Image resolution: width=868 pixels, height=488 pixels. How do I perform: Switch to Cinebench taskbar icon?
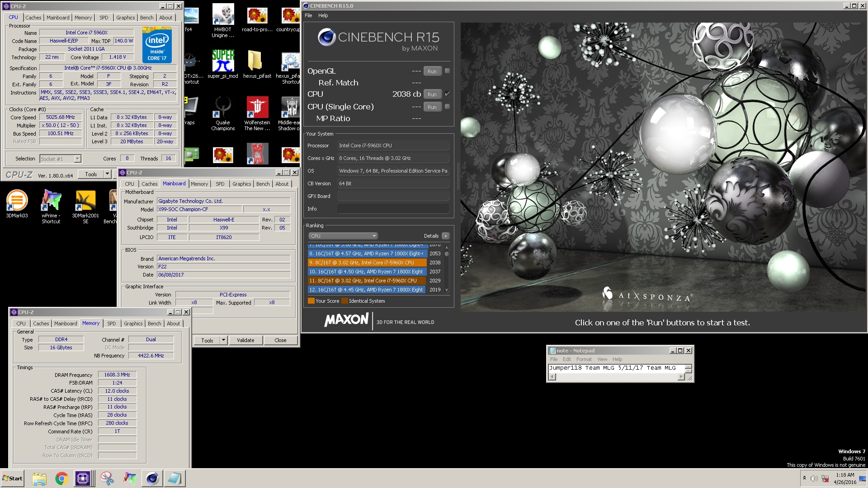click(152, 479)
